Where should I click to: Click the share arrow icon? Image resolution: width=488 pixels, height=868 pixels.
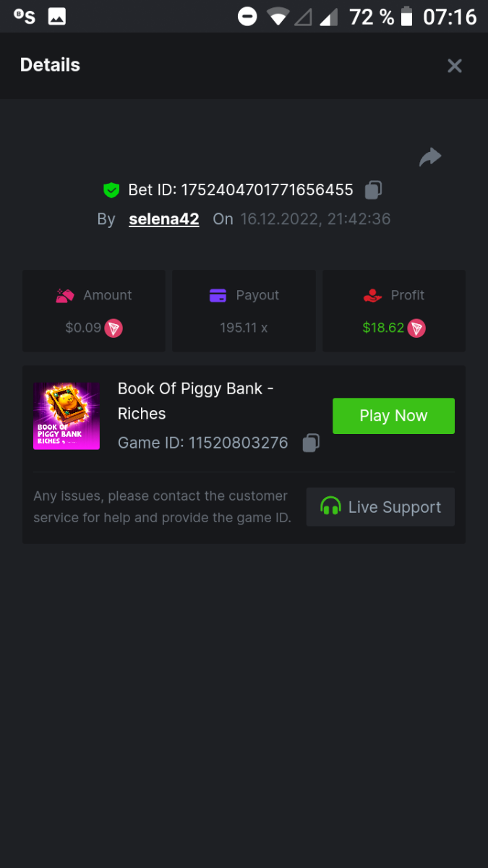click(x=430, y=157)
